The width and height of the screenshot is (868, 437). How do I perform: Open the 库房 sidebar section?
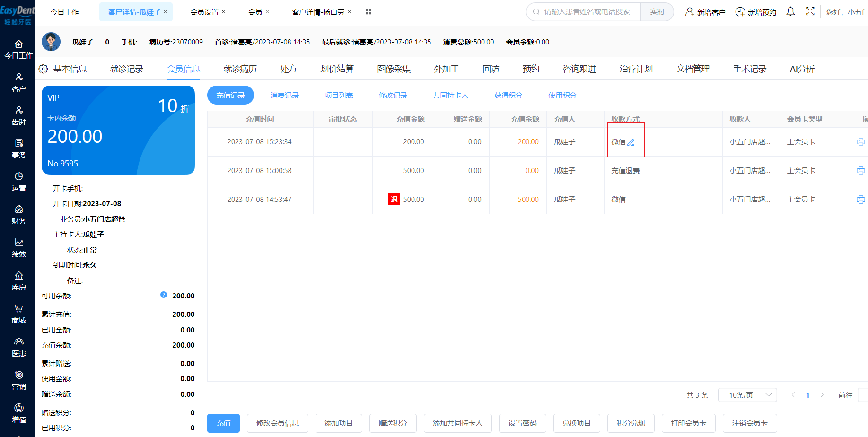(18, 281)
